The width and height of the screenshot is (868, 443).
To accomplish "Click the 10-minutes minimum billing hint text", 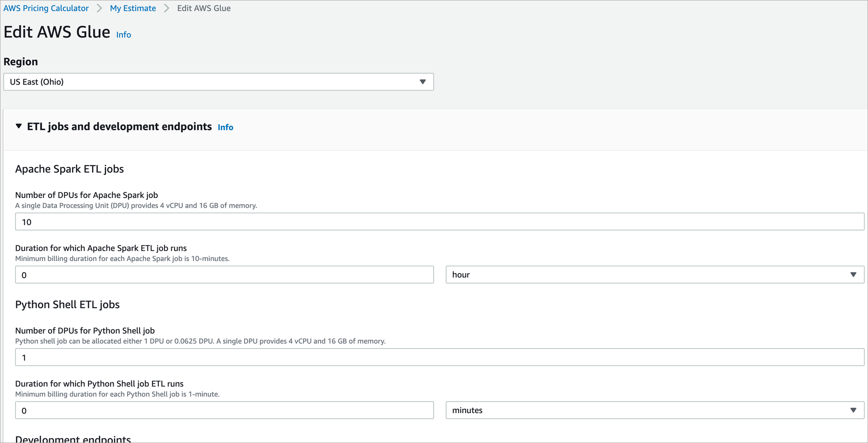I will [122, 259].
